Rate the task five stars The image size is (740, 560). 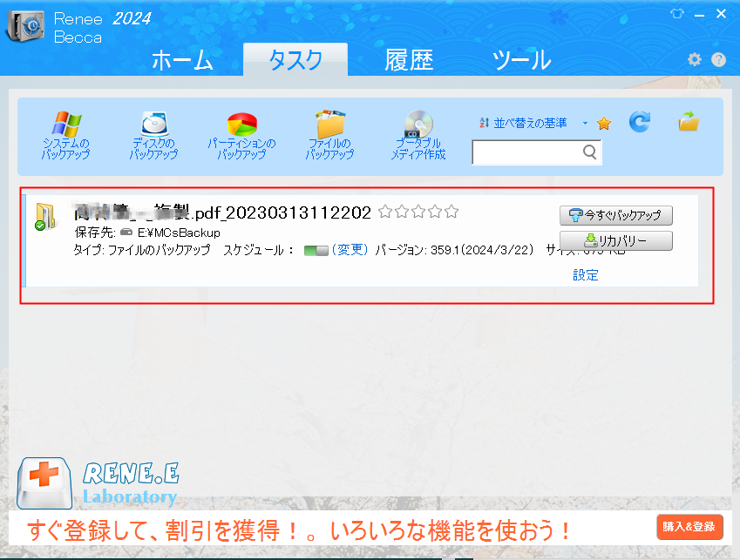(451, 212)
